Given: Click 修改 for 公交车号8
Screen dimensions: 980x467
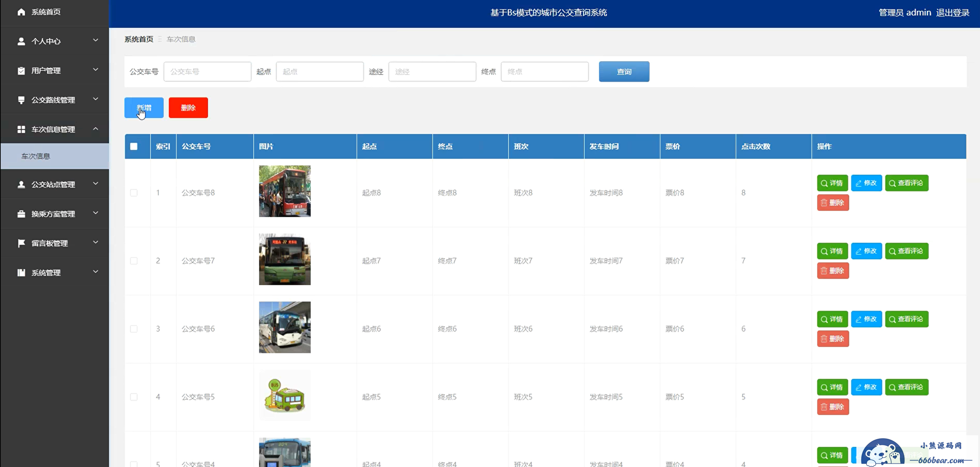Looking at the screenshot, I should click(866, 183).
